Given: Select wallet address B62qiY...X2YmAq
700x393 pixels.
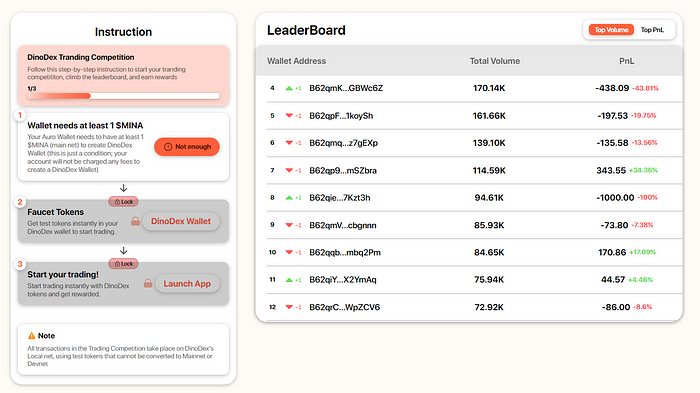Looking at the screenshot, I should [343, 280].
